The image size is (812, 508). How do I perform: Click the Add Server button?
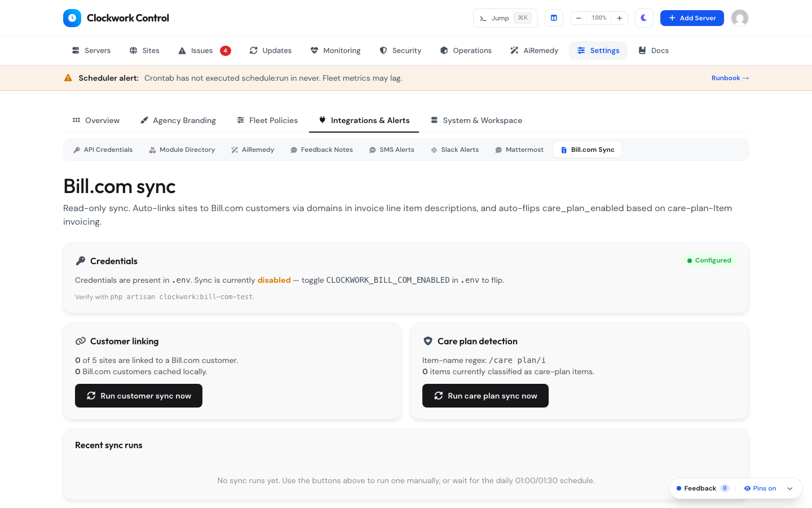pyautogui.click(x=692, y=18)
